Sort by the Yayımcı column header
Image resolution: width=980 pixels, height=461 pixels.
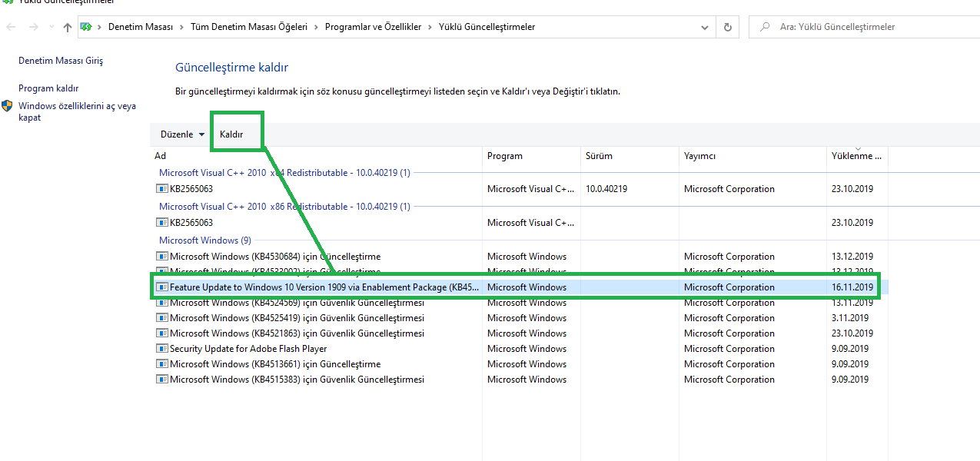click(752, 156)
